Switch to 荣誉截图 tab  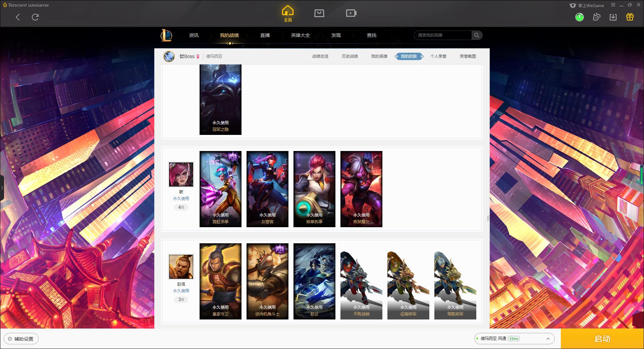pos(468,56)
